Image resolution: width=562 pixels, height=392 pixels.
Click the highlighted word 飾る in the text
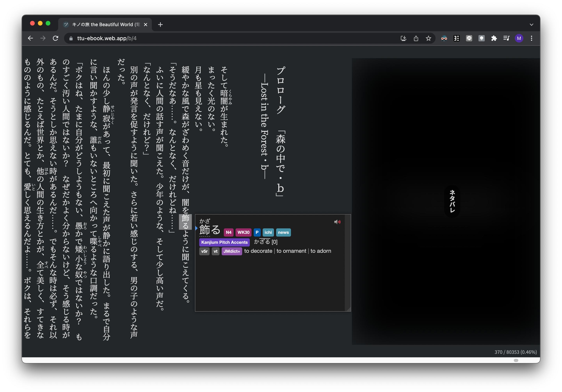click(185, 222)
